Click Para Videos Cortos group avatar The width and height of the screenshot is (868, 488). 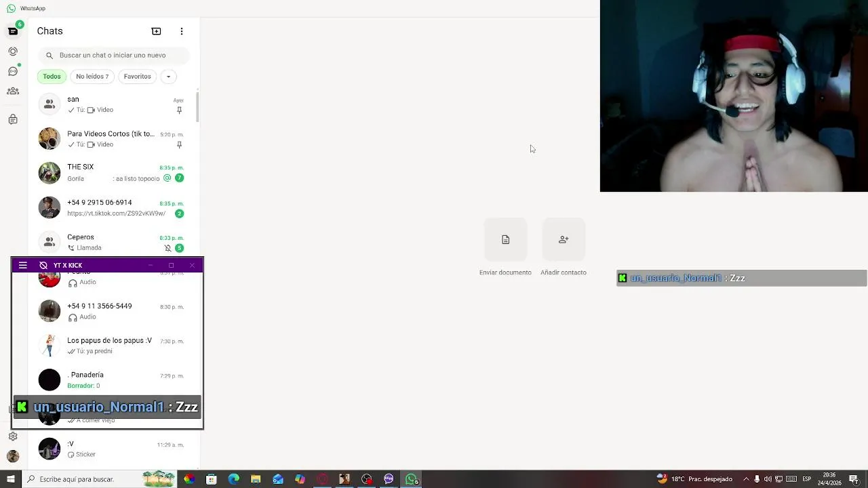point(49,139)
